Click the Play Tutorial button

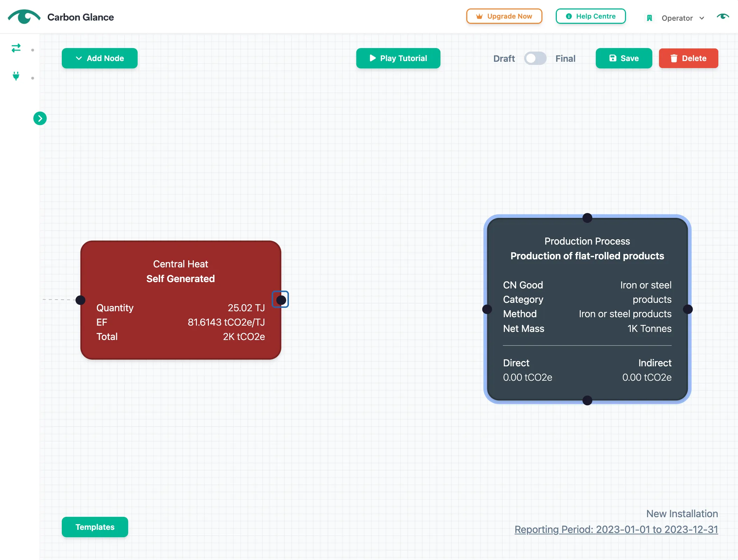point(398,58)
